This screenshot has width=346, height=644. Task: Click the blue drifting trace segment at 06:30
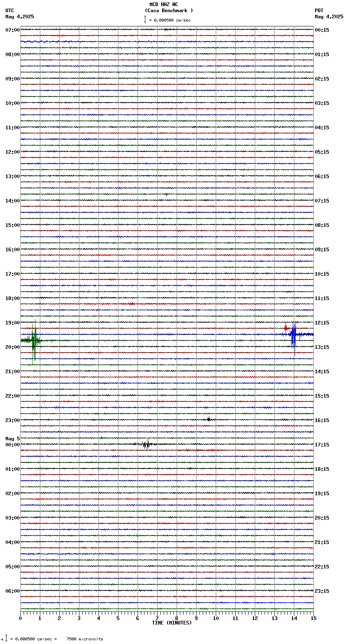click(x=265, y=603)
